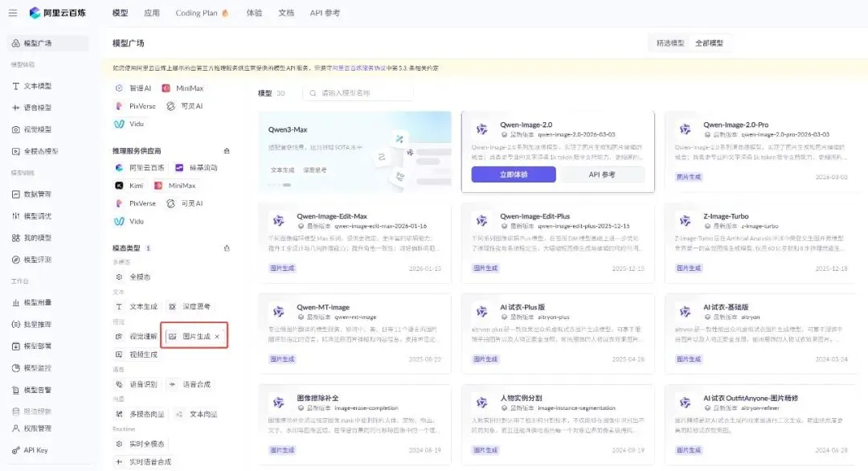Click API 参考 on the Qwen-Image-2.0 card
868x471 pixels.
tap(602, 174)
